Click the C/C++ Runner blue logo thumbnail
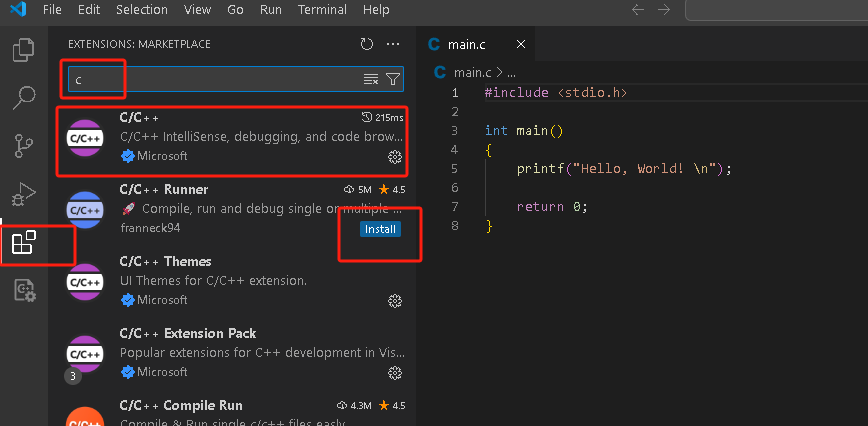 tap(85, 210)
